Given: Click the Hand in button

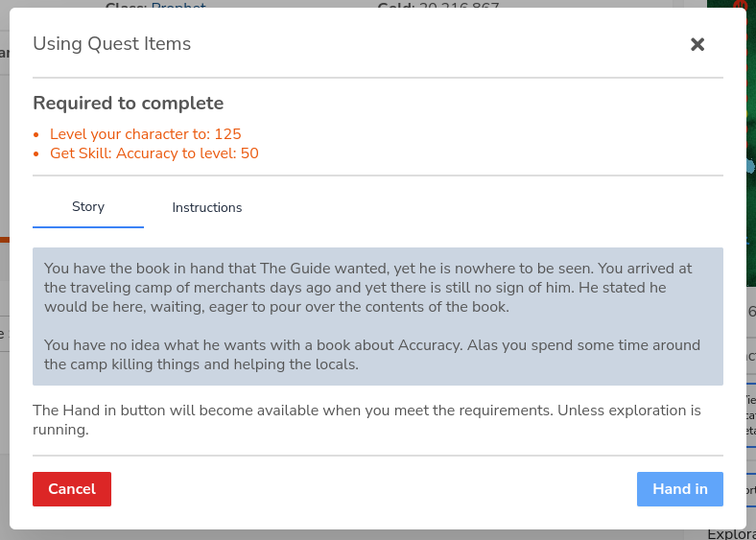Looking at the screenshot, I should [x=680, y=489].
